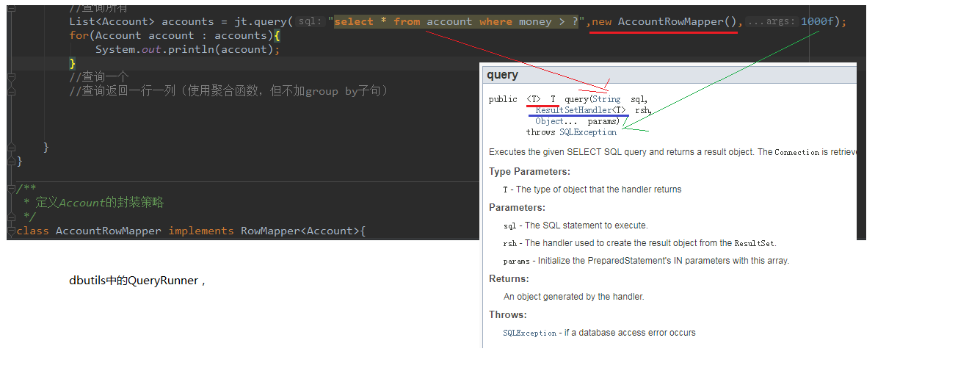Click System.out.println(account) statement
Viewport: 980px width, 368px height.
coord(187,49)
